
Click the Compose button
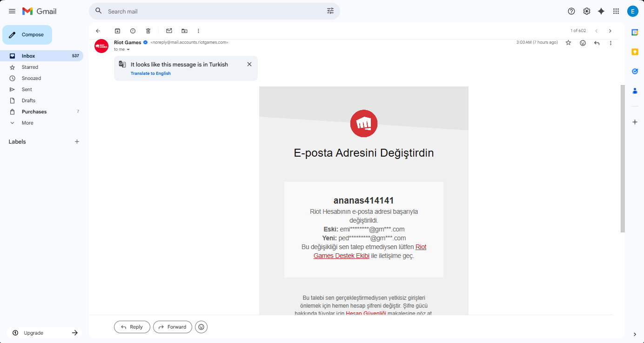point(27,35)
